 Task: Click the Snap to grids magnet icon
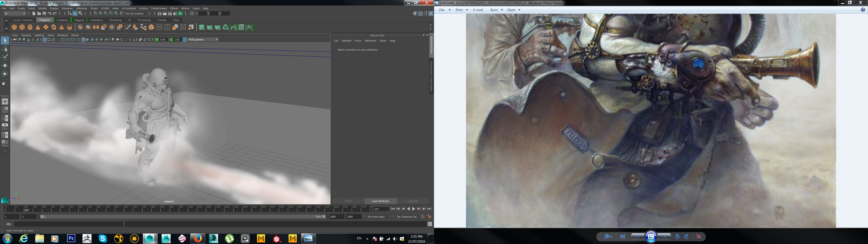[x=96, y=14]
